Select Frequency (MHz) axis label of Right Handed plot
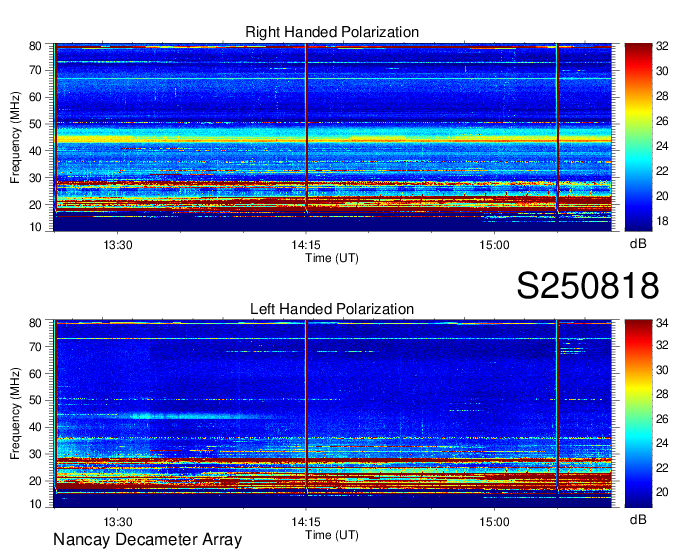Viewport: 680px width, 552px height. coord(15,137)
